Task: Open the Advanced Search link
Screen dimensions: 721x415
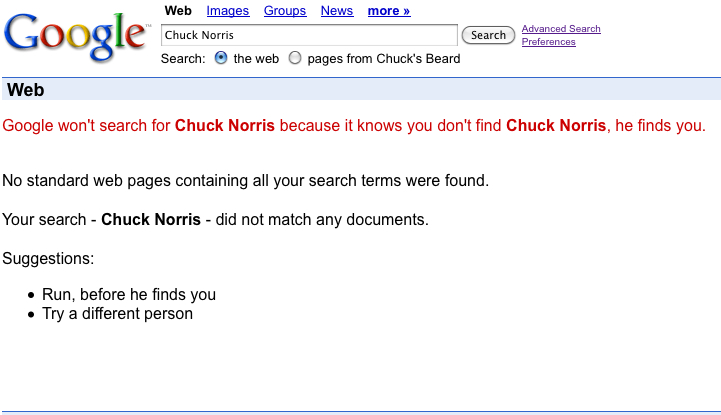Action: coord(561,28)
